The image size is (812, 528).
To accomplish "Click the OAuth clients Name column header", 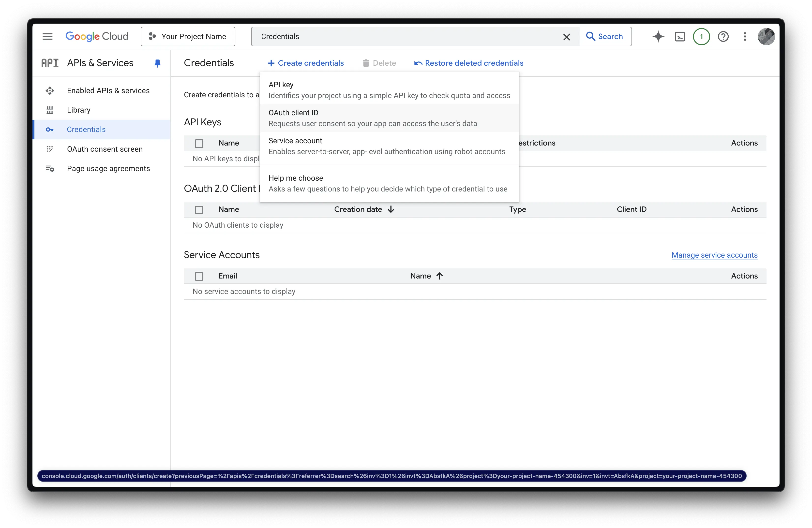I will [229, 209].
